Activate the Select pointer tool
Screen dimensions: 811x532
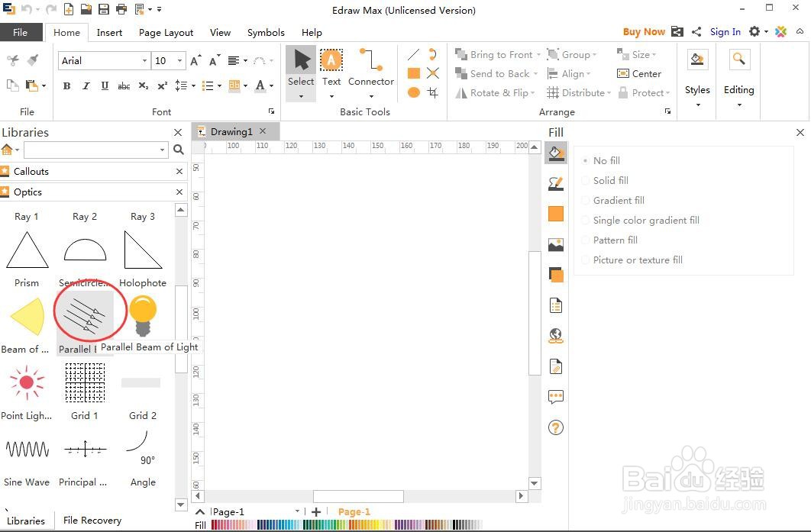[301, 73]
